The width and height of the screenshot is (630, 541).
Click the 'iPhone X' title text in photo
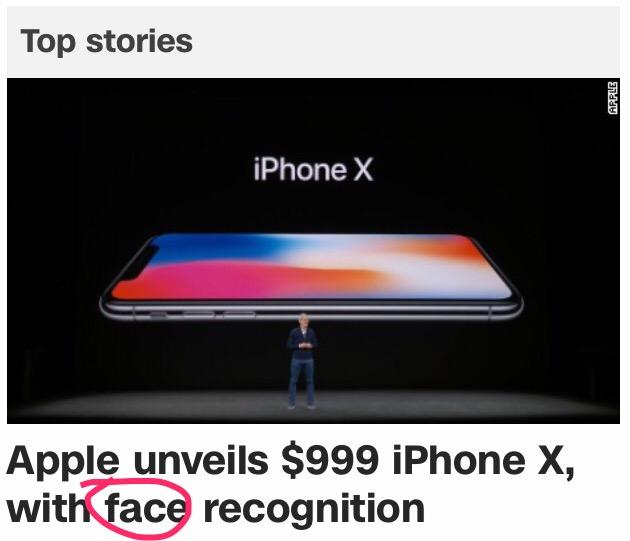tap(313, 169)
